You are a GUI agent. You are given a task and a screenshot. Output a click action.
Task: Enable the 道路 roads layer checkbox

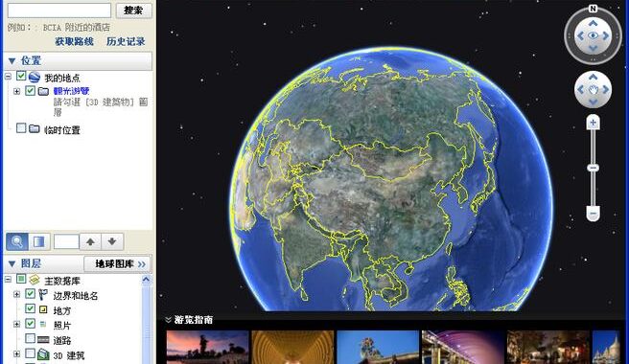pyautogui.click(x=30, y=338)
